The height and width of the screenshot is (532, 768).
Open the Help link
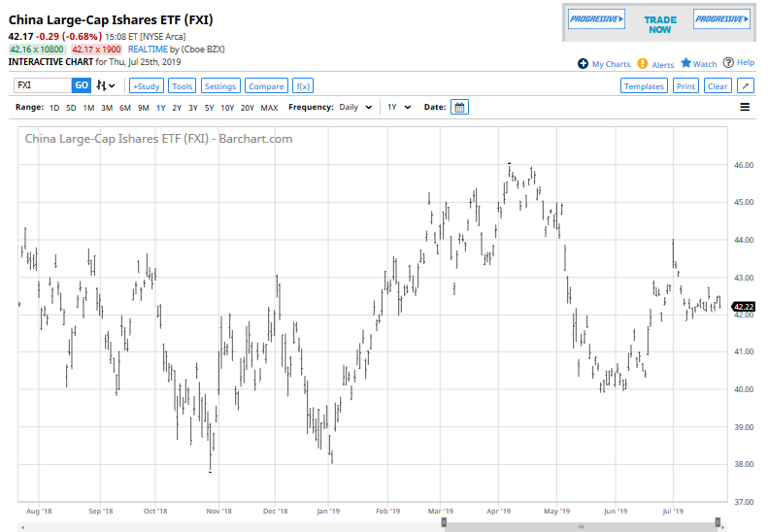(746, 63)
